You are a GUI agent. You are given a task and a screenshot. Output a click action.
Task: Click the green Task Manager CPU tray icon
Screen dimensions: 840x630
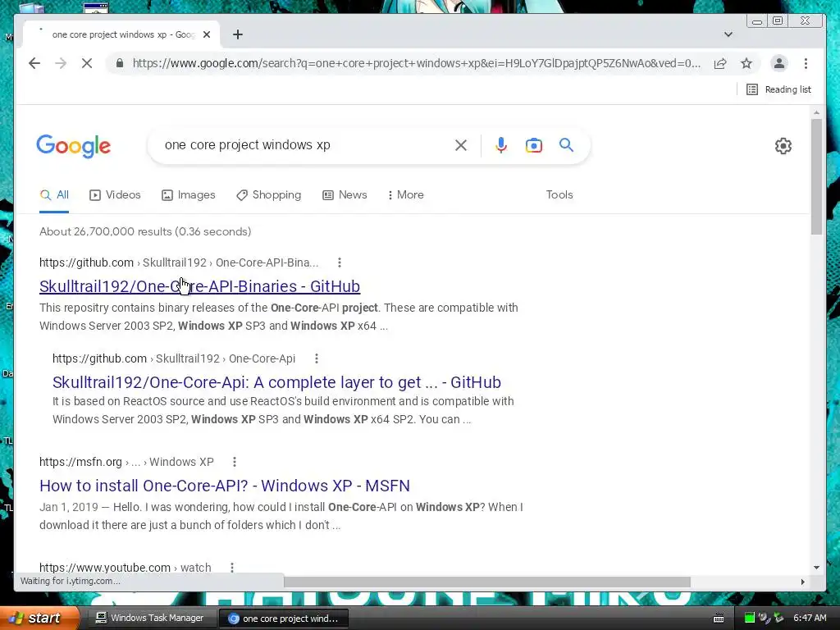[750, 619]
